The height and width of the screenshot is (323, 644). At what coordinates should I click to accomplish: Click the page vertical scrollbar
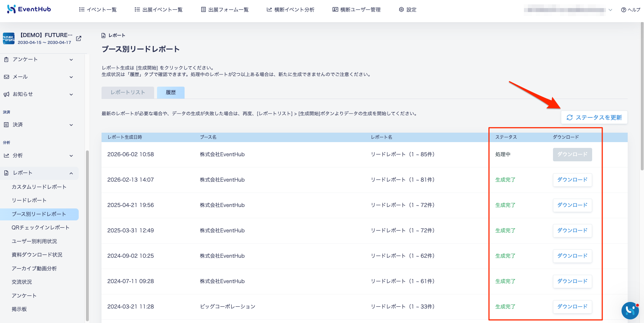642,96
